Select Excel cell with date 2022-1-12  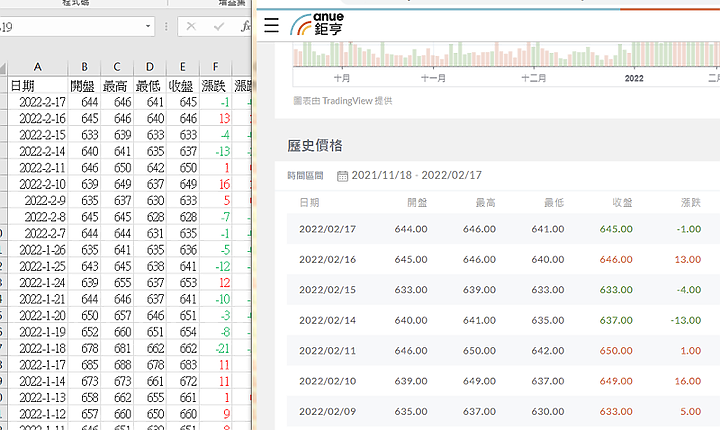click(38, 414)
